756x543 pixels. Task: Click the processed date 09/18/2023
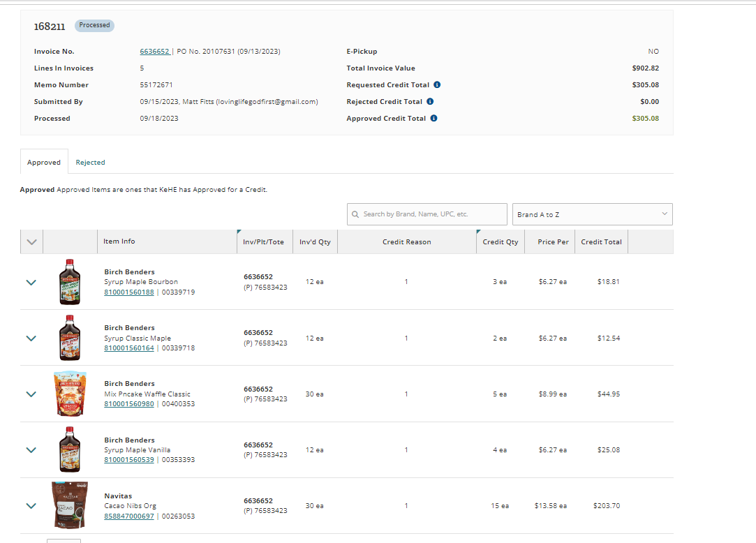[159, 118]
